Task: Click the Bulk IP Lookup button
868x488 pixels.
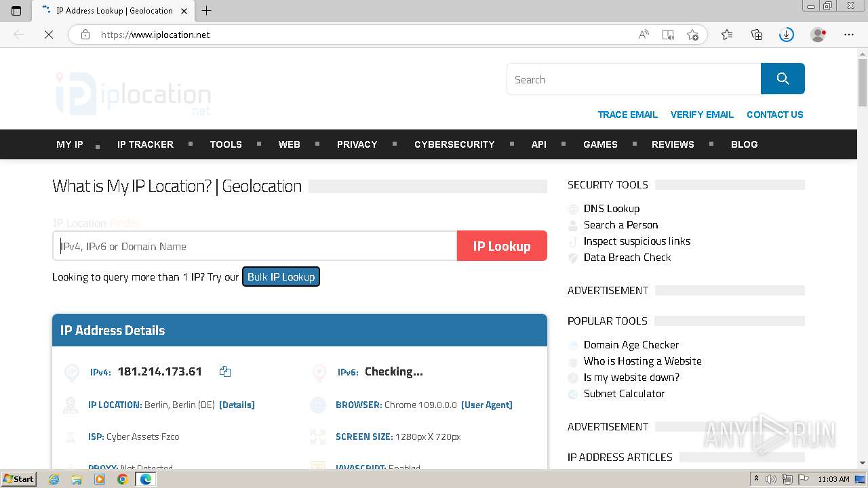Action: 281,277
